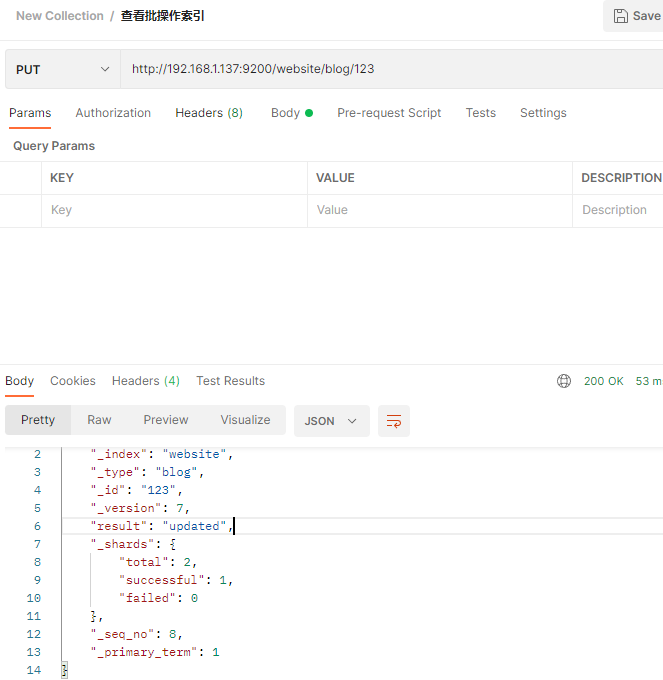Select the Visualize view button

coord(245,420)
